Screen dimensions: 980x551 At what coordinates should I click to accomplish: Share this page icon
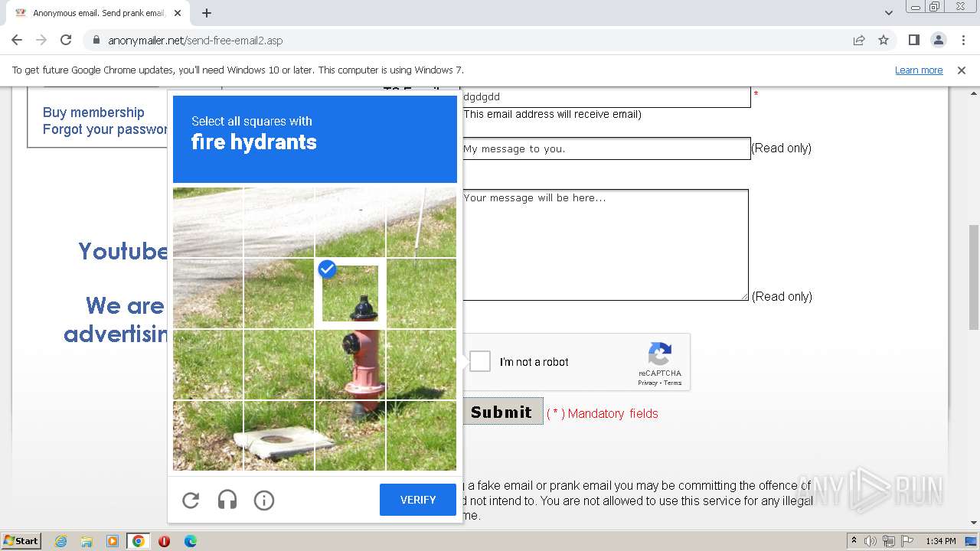pos(859,40)
